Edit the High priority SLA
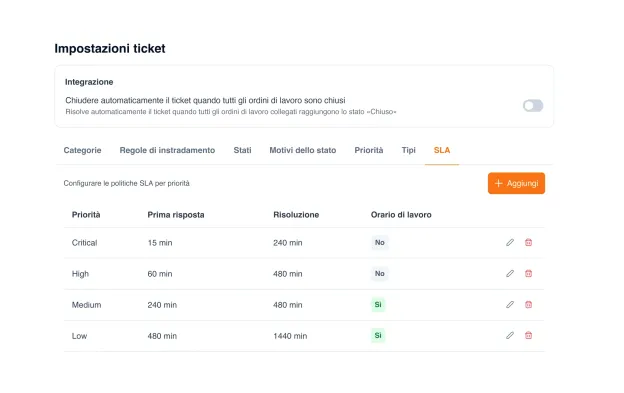Image resolution: width=624 pixels, height=393 pixels. tap(510, 273)
